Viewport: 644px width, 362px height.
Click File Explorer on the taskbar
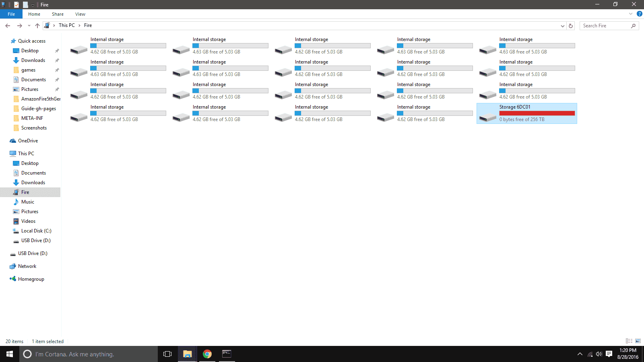click(x=187, y=354)
